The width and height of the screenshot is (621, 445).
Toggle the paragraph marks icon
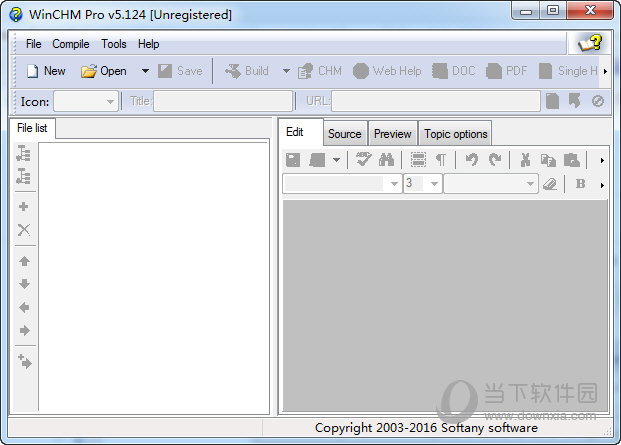[x=441, y=160]
